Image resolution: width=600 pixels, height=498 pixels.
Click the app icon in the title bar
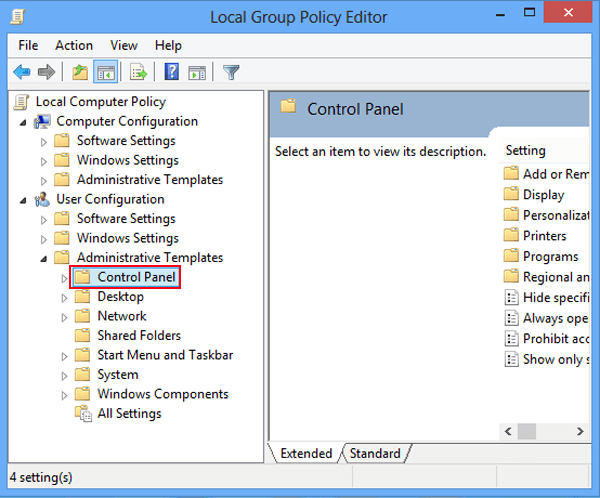click(18, 17)
